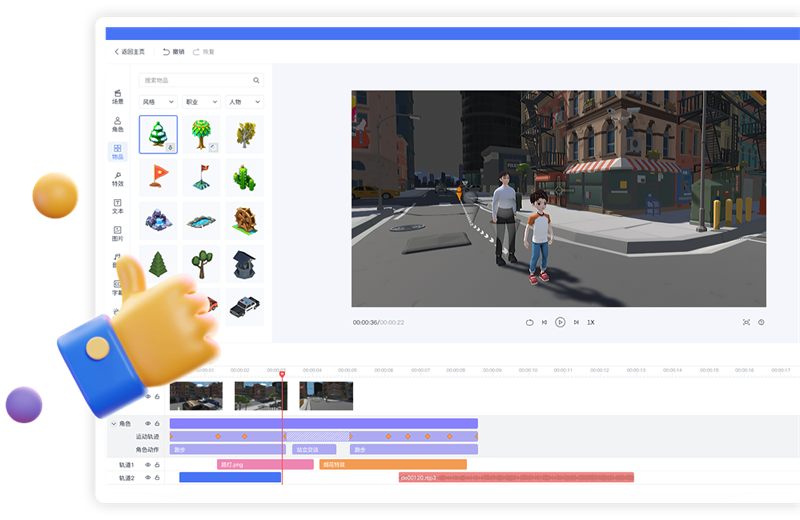The width and height of the screenshot is (800, 520).
Task: Hide 轨道1 with its eye icon
Action: (148, 464)
